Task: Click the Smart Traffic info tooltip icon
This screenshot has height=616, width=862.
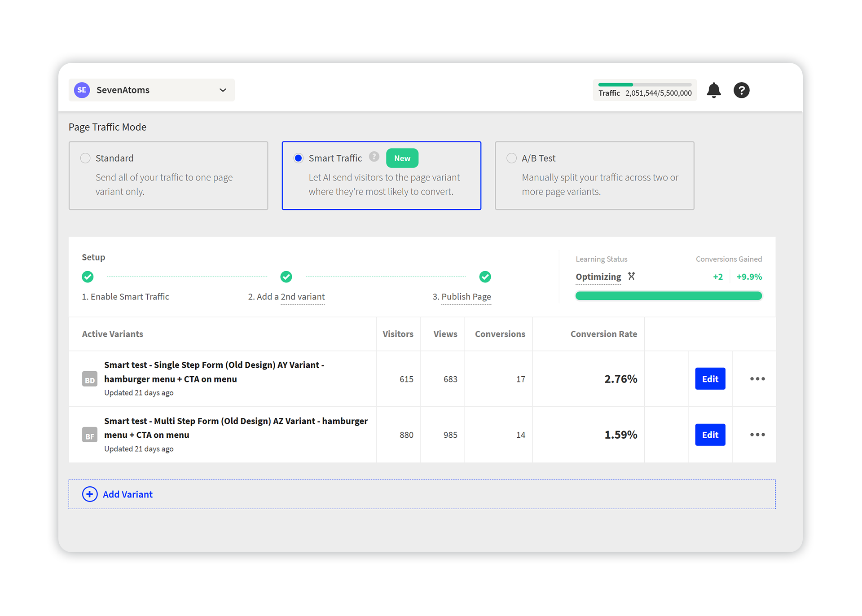Action: [x=374, y=157]
